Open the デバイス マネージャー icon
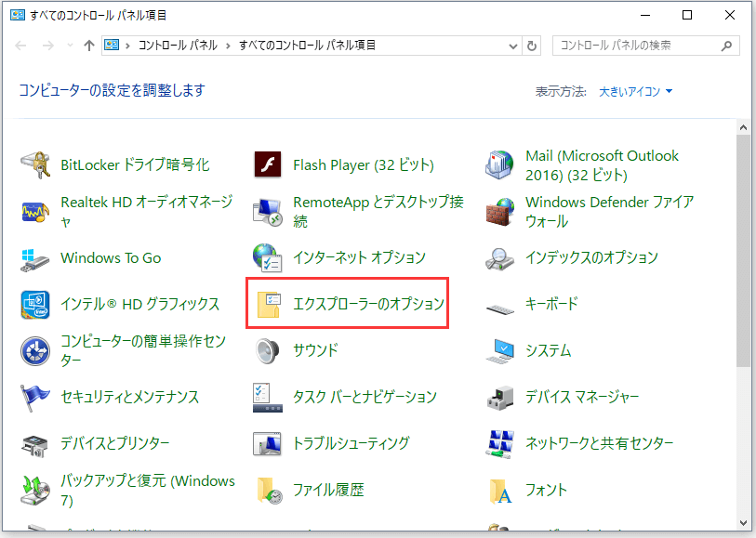Viewport: 756px width, 538px height. coord(500,397)
